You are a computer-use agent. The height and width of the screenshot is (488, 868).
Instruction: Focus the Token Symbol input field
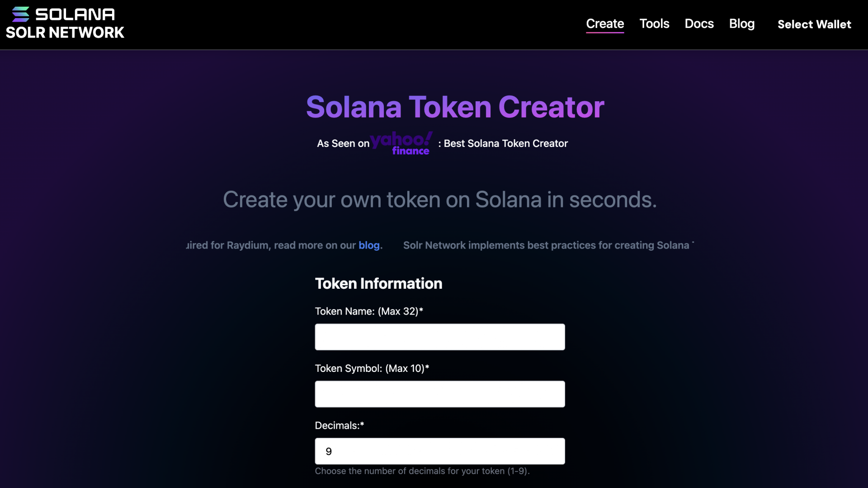439,394
